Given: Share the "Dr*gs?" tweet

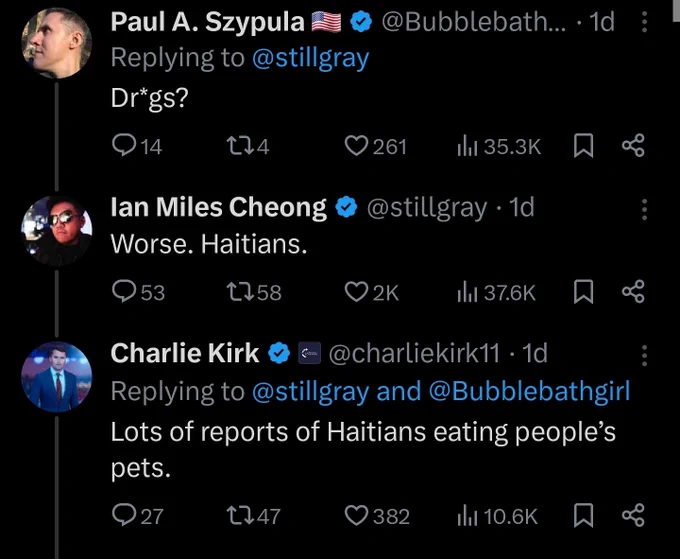Looking at the screenshot, I should 634,146.
